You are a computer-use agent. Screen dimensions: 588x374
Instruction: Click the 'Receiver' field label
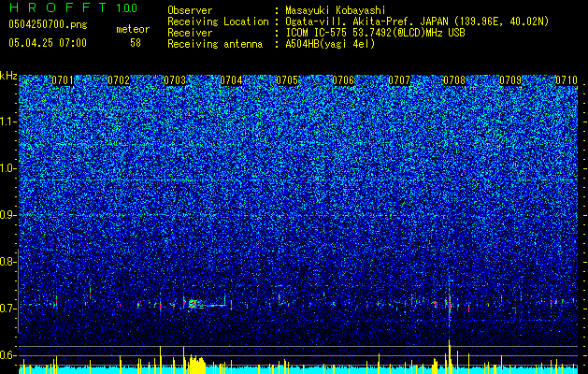click(x=190, y=33)
